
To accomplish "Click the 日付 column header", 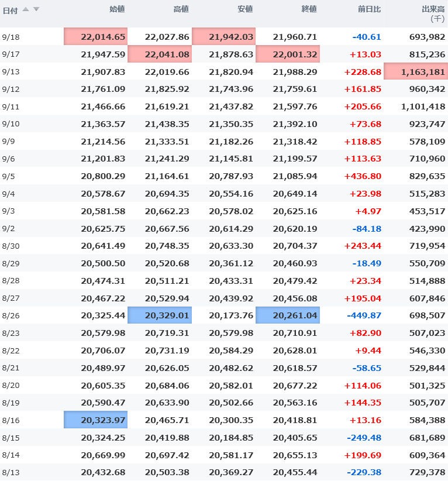I will click(10, 11).
